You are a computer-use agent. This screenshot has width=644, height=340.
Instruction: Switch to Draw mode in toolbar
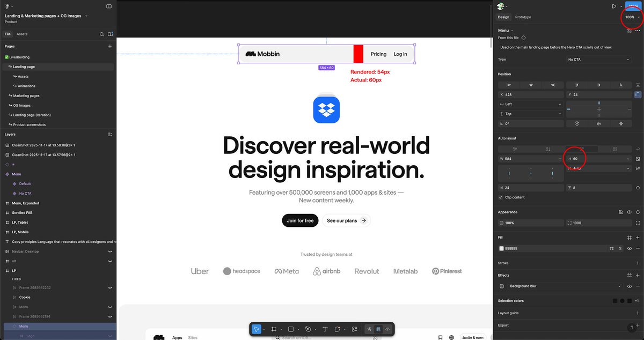(x=369, y=329)
